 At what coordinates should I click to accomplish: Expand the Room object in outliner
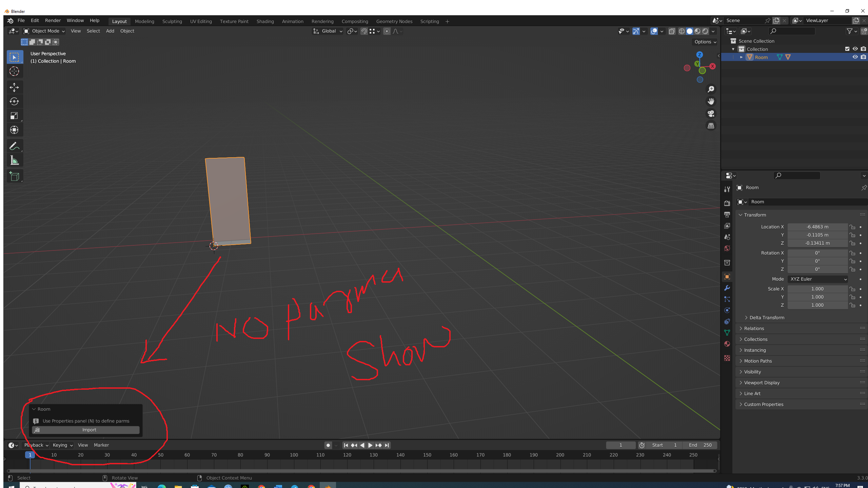click(741, 57)
